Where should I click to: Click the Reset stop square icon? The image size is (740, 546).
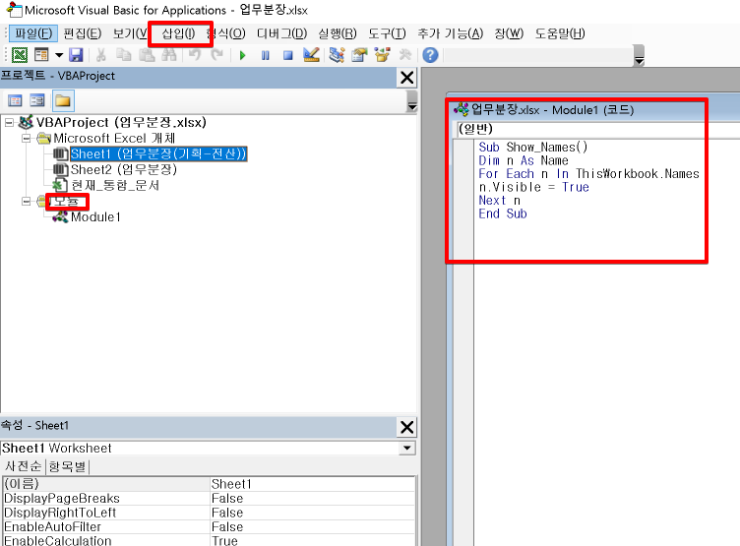288,55
